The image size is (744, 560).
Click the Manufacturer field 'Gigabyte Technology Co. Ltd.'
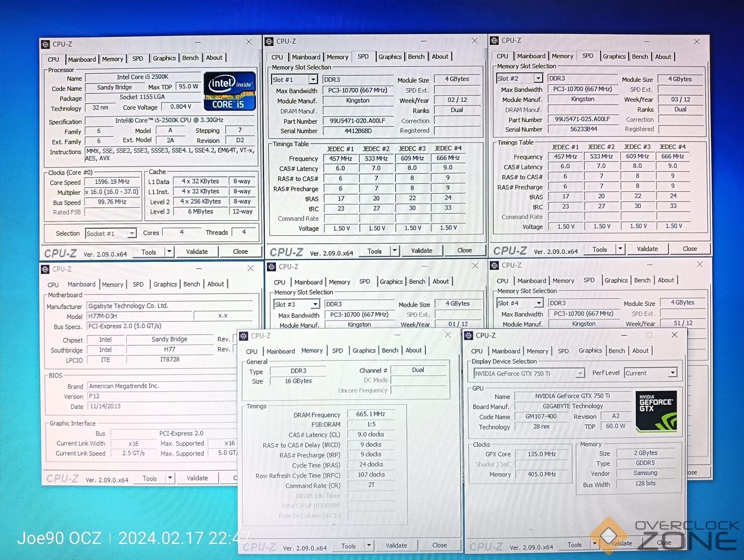pyautogui.click(x=170, y=306)
